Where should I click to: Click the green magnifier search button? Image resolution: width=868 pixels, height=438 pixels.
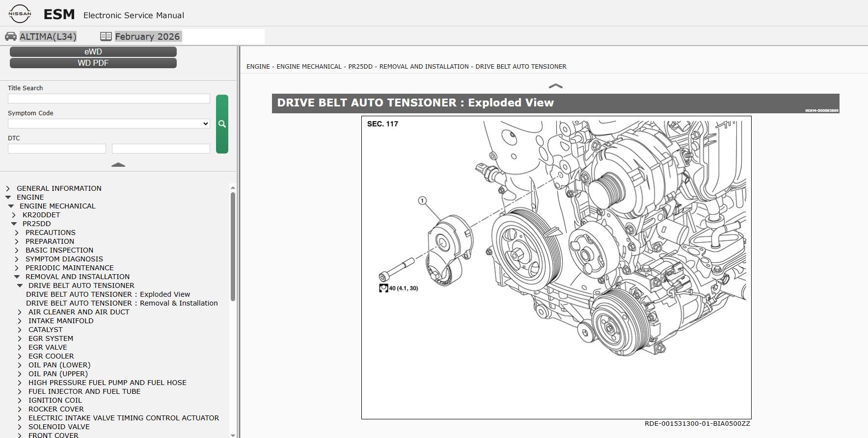coord(222,124)
